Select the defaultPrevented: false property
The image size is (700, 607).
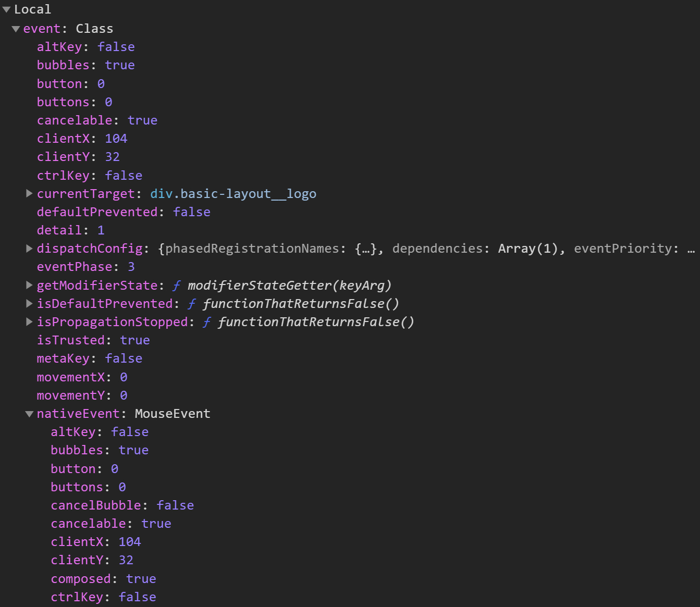tap(123, 212)
